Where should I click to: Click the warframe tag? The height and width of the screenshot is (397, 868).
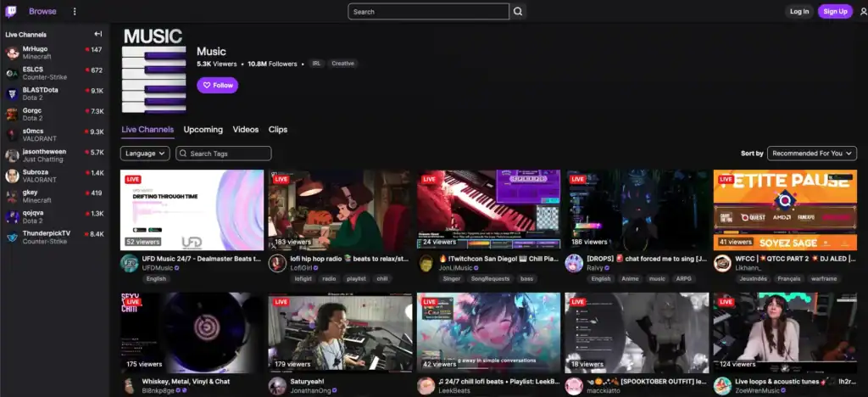pos(824,279)
